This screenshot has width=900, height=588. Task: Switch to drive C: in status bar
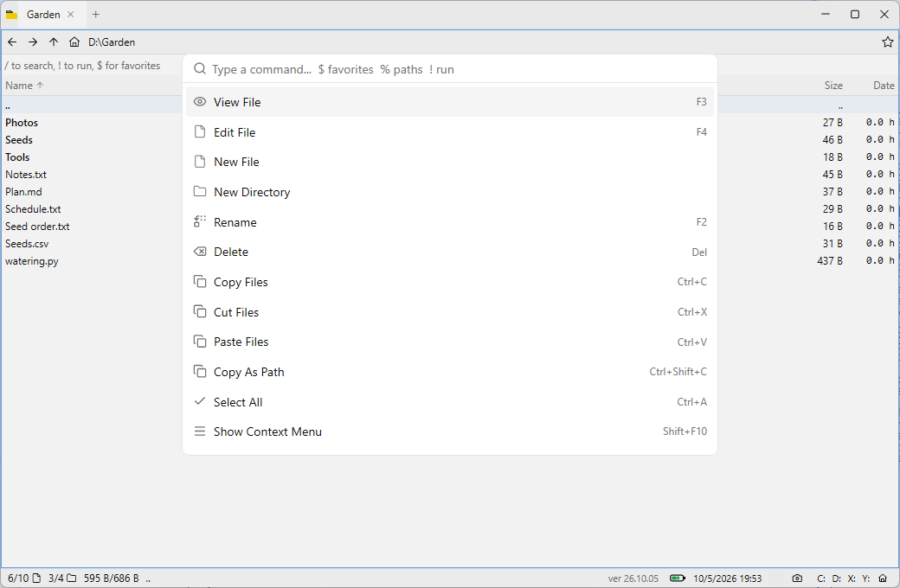coord(821,578)
